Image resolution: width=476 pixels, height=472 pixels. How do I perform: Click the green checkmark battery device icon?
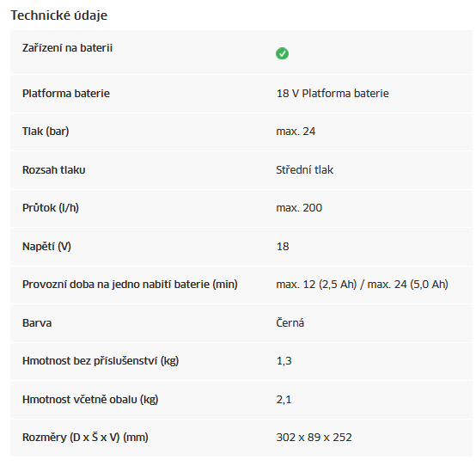(x=282, y=53)
